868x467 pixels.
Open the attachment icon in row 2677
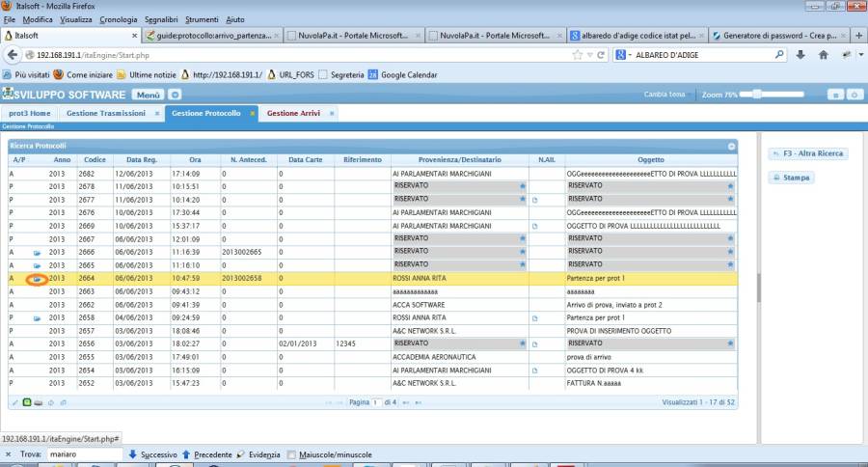(x=534, y=199)
